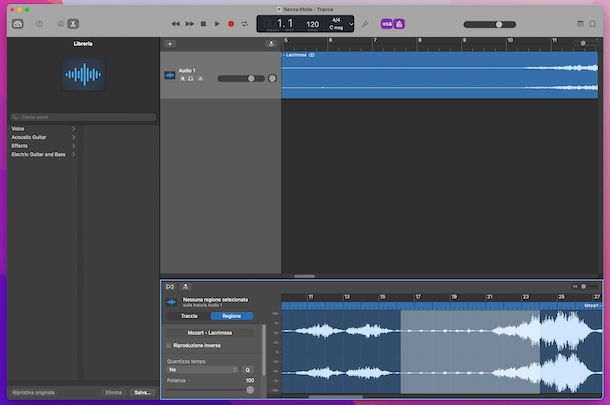The image size is (610, 405).
Task: Toggle the scissors Editors button
Action: (x=73, y=24)
